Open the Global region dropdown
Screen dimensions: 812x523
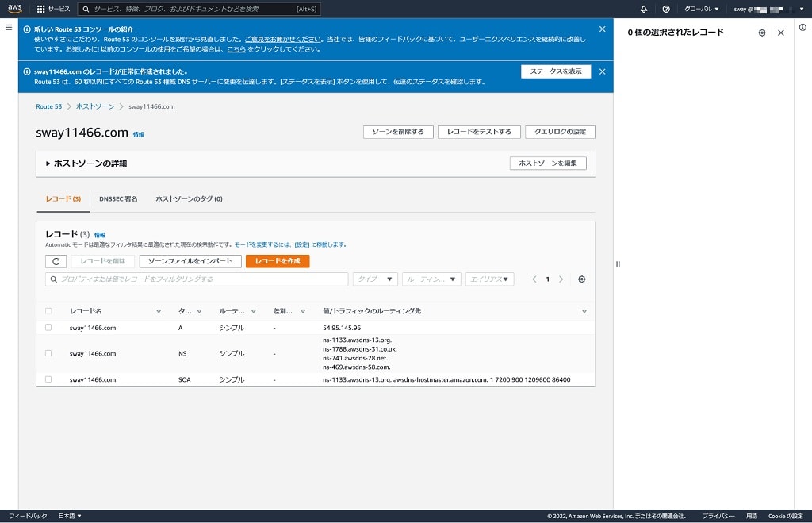tap(701, 9)
